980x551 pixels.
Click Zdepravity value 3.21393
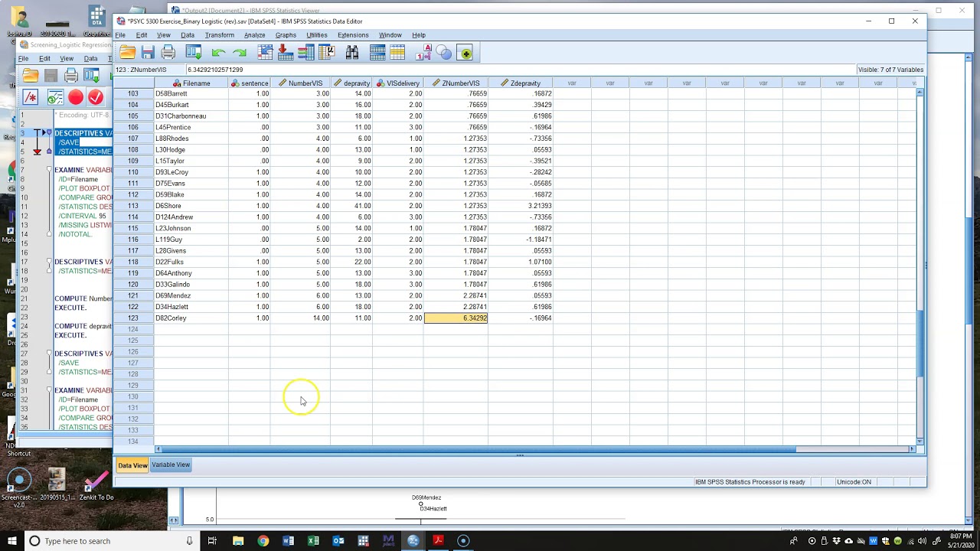tap(520, 206)
